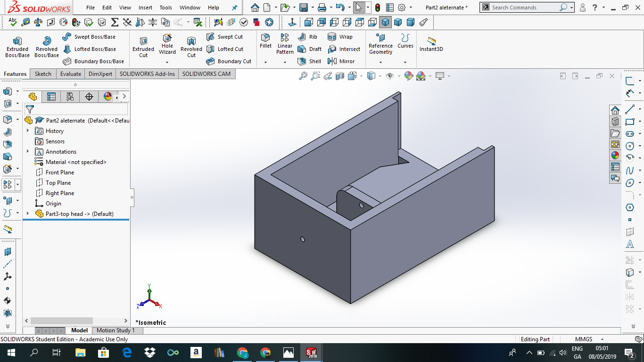Open Reference Geometry tool
644x362 pixels.
coord(381,44)
